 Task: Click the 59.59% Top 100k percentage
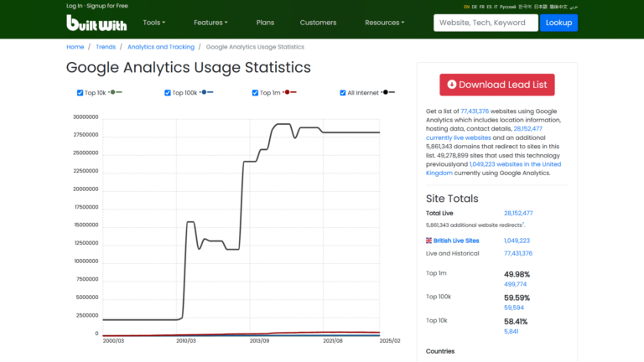point(517,297)
